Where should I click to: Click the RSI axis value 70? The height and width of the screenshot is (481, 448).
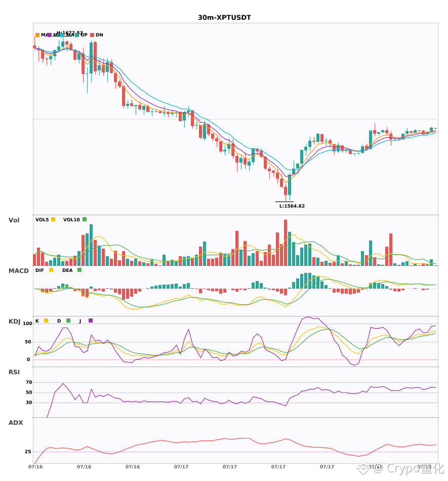[29, 382]
